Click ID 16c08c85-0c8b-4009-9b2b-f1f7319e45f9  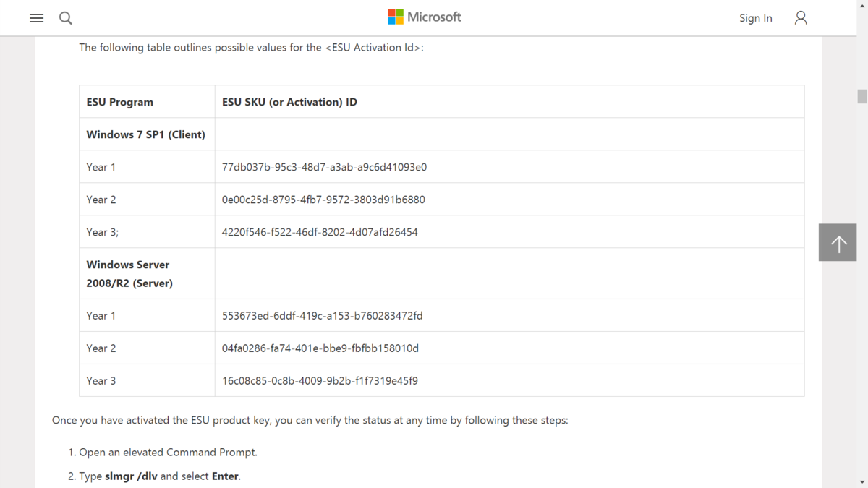[x=320, y=381]
